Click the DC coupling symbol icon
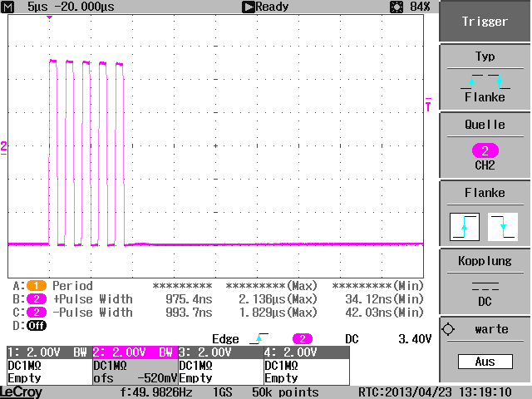532x399 pixels. pyautogui.click(x=485, y=286)
